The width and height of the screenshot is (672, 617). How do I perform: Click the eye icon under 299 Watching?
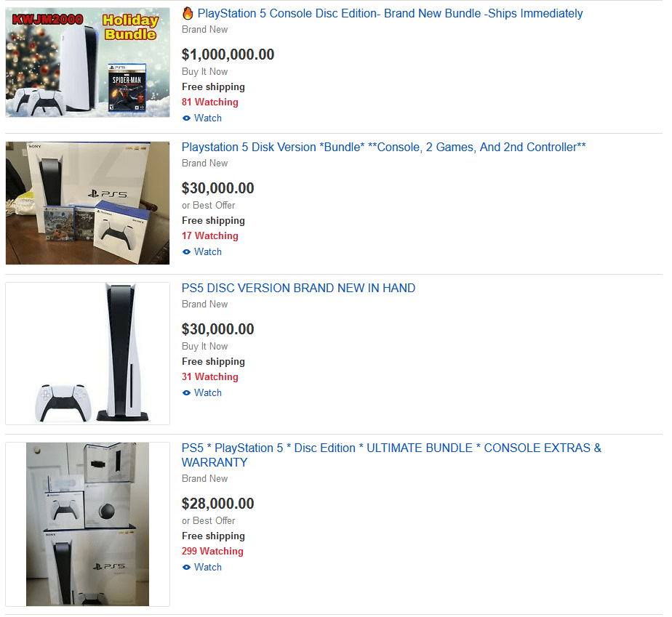pyautogui.click(x=186, y=567)
